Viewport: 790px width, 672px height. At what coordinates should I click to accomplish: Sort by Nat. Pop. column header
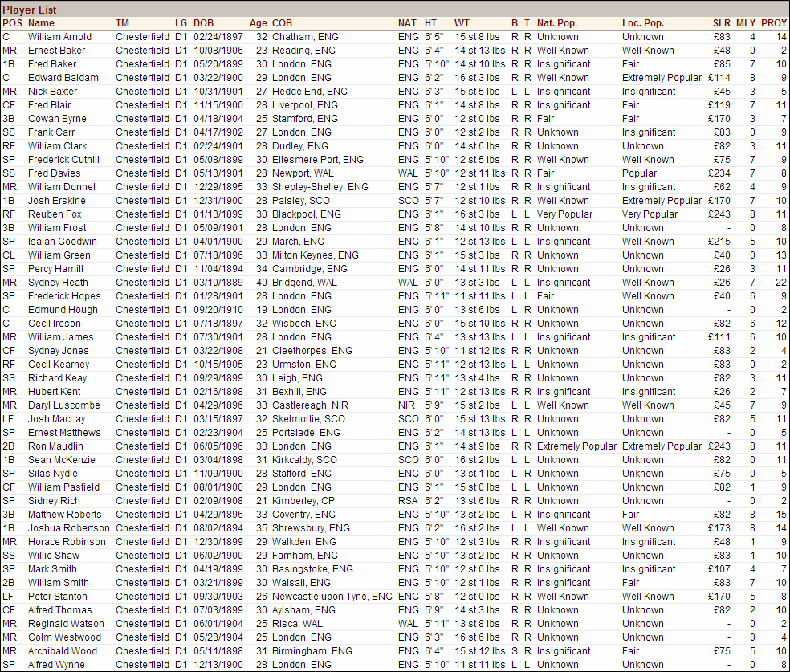click(557, 23)
